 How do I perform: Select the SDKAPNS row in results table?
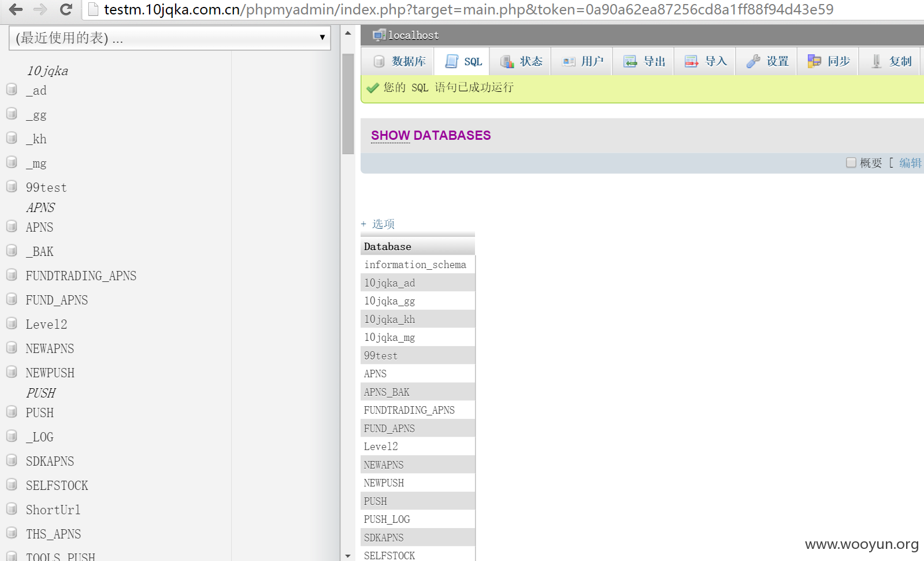click(x=418, y=537)
